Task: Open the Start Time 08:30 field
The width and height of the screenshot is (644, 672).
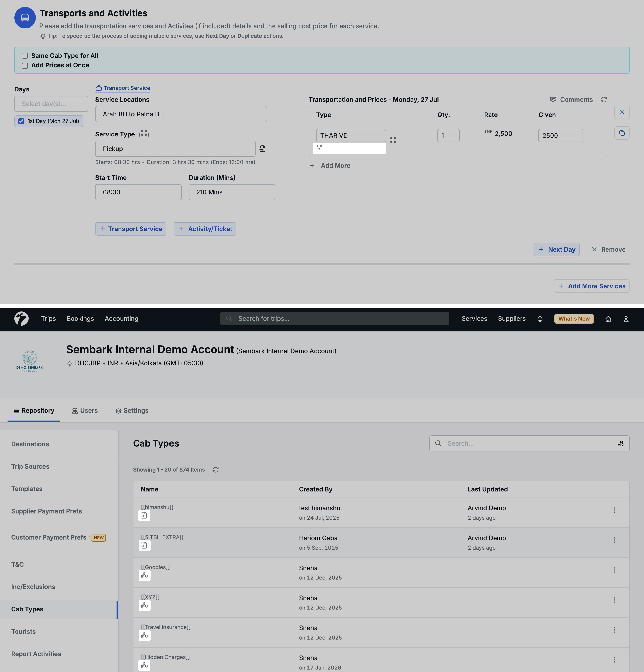Action: (138, 192)
